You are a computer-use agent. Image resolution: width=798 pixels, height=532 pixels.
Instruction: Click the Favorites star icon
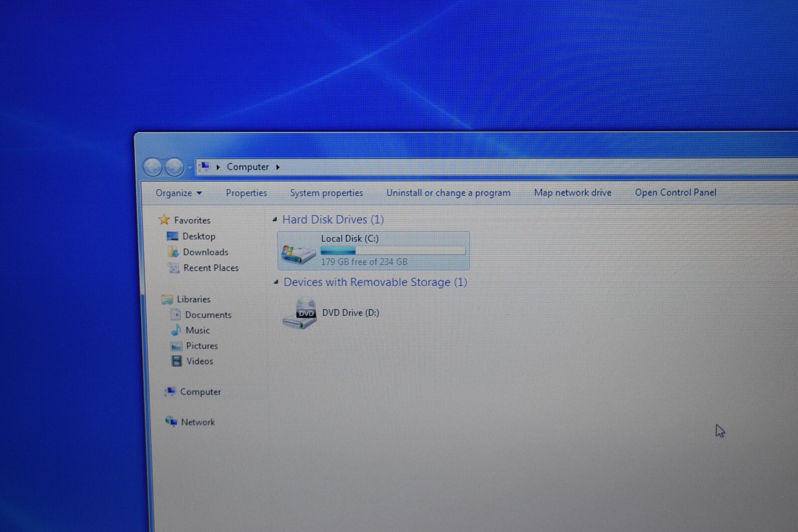point(164,219)
